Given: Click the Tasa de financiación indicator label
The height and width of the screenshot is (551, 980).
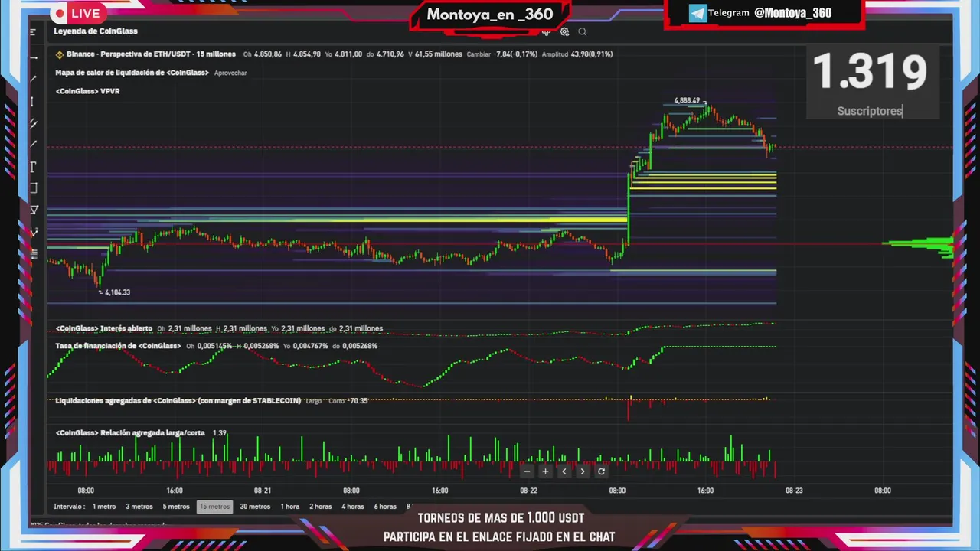Looking at the screenshot, I should point(118,346).
